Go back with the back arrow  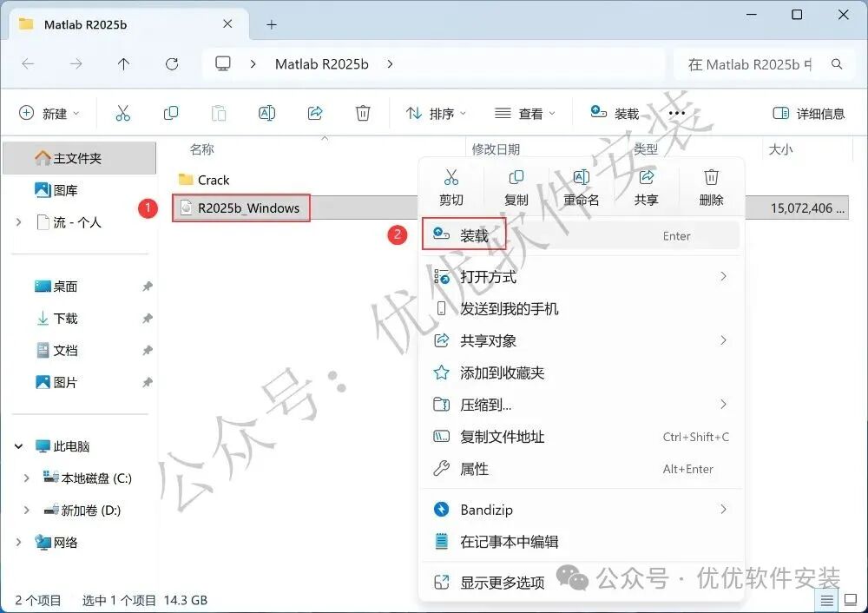[x=28, y=64]
